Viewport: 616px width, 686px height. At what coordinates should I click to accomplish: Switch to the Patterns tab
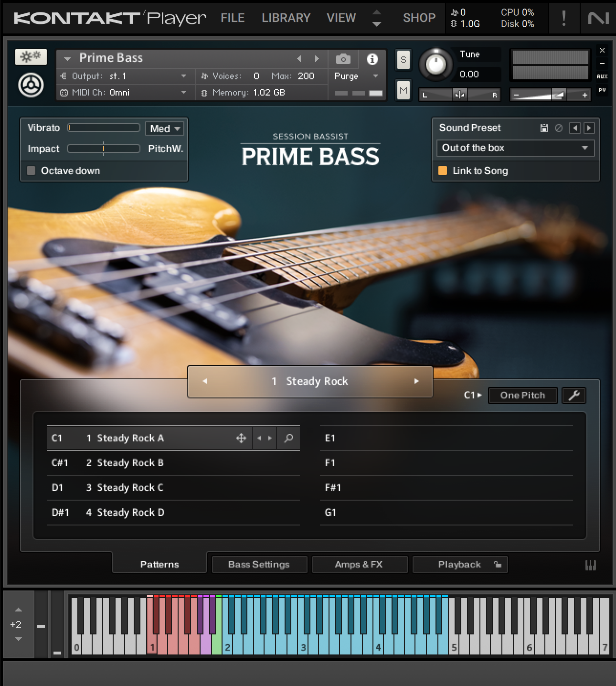[x=159, y=564]
